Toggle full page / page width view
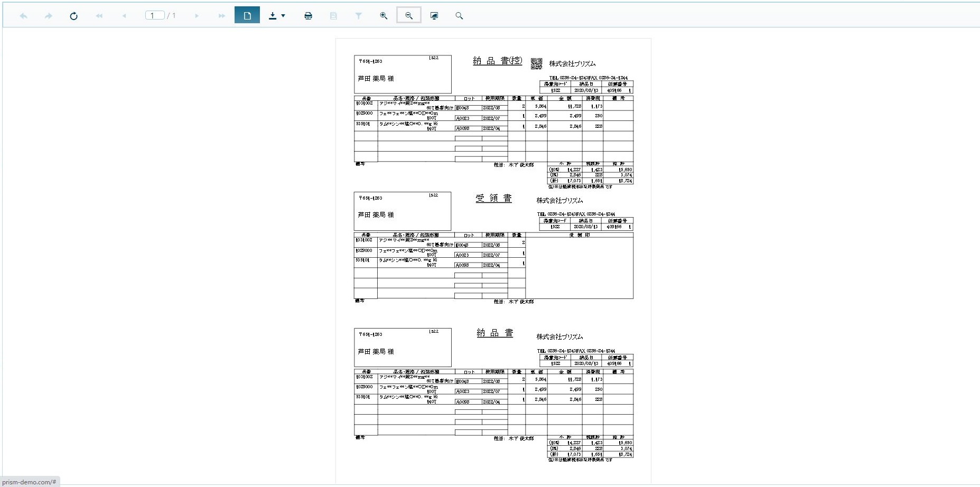The height and width of the screenshot is (487, 980). point(434,16)
